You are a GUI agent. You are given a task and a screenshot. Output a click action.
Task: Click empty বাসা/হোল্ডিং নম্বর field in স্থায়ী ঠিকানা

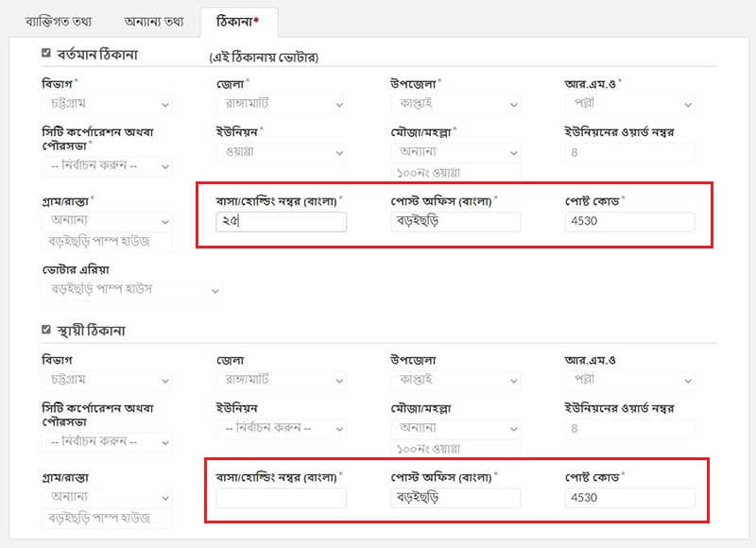click(281, 498)
